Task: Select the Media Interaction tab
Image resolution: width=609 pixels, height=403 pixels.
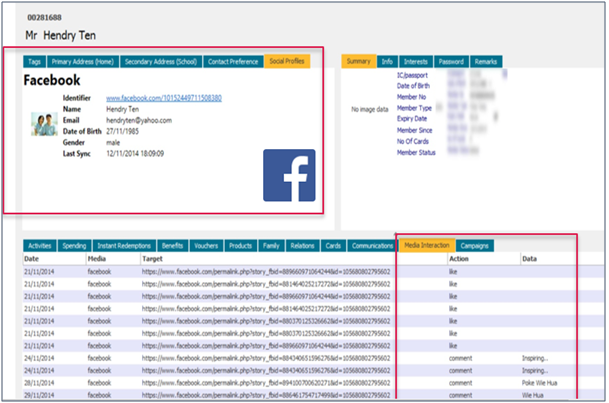Action: [x=427, y=245]
